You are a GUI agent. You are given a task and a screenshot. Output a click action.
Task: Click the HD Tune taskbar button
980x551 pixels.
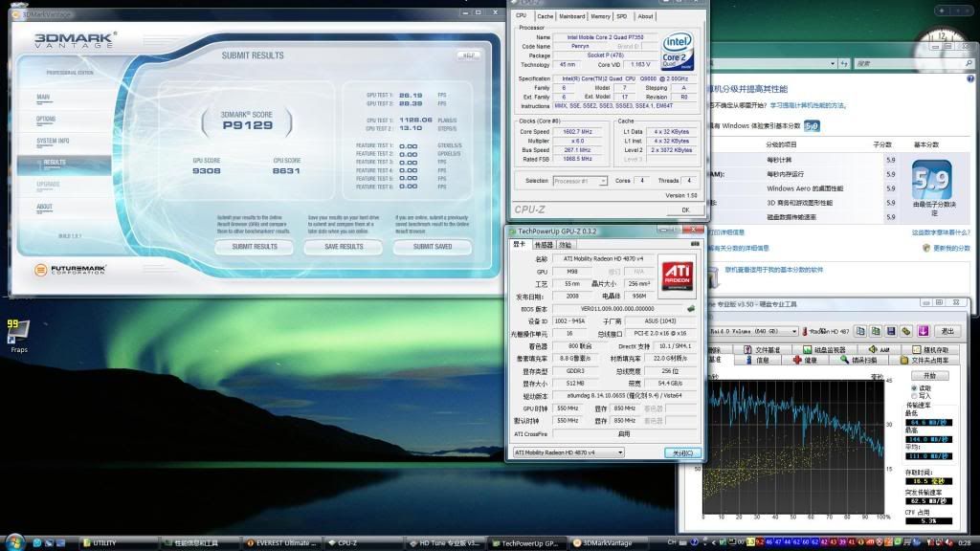click(444, 543)
